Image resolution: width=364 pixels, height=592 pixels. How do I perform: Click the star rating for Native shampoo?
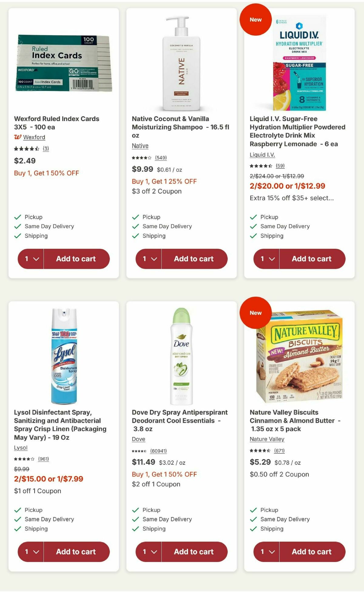point(142,157)
